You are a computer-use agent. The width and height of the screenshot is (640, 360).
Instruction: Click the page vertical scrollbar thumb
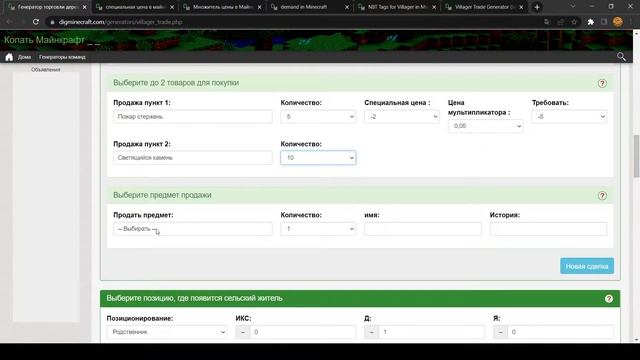636,156
